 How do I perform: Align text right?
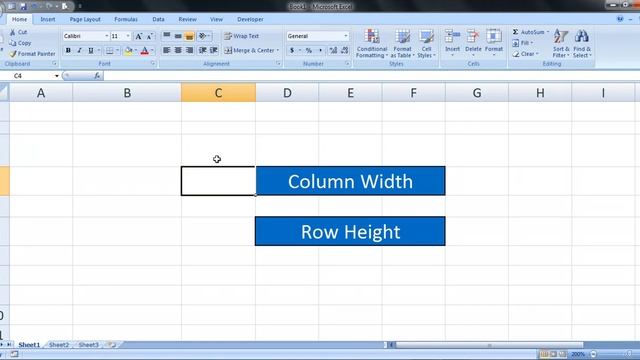coord(189,50)
